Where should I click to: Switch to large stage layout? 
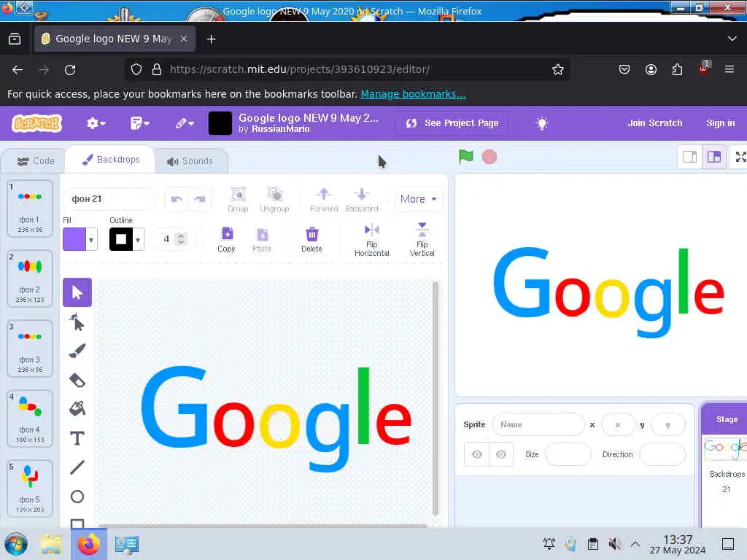(714, 157)
